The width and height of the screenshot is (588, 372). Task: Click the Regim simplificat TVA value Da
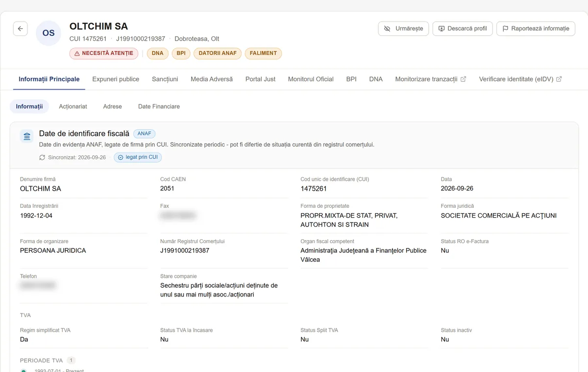[x=24, y=340]
